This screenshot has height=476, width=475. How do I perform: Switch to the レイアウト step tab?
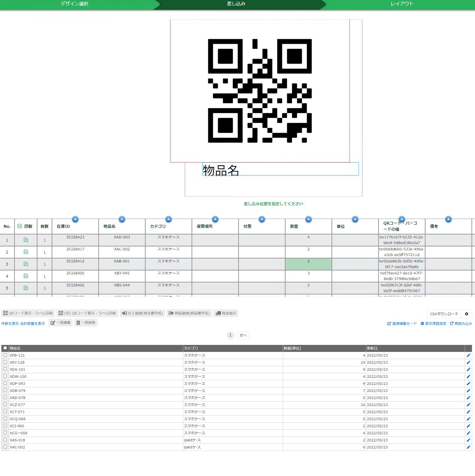click(x=402, y=4)
